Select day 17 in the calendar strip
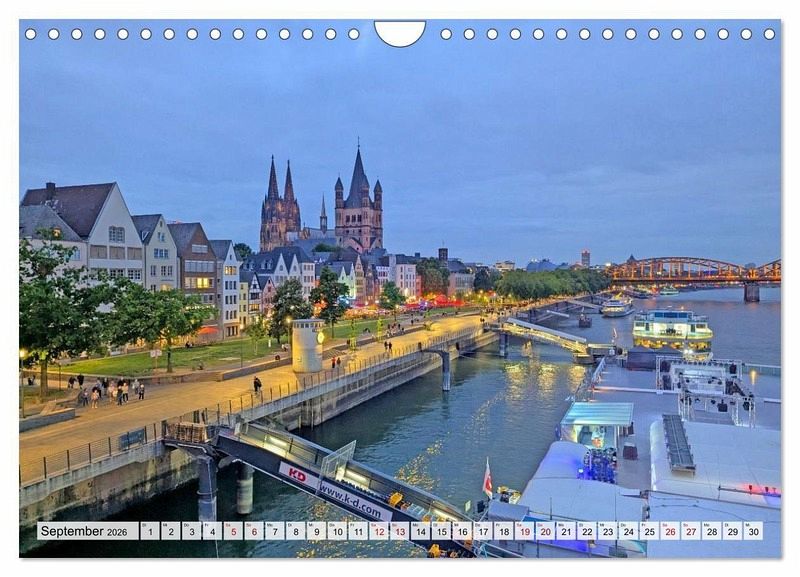The height and width of the screenshot is (577, 800). [x=483, y=531]
